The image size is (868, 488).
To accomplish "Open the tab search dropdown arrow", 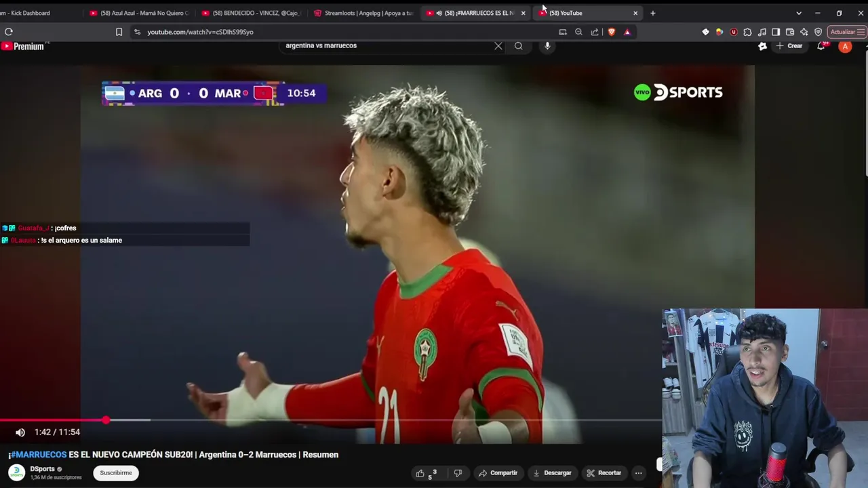I will click(x=799, y=13).
